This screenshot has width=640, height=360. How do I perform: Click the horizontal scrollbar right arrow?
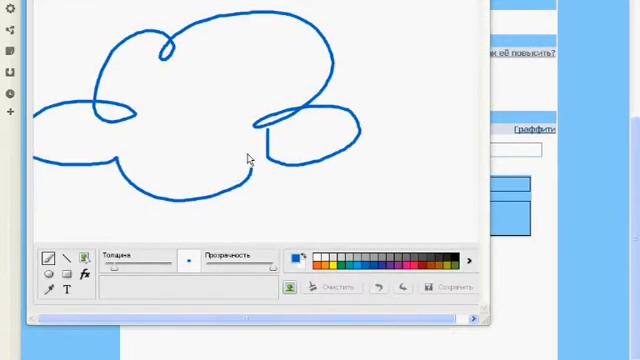pos(473,319)
